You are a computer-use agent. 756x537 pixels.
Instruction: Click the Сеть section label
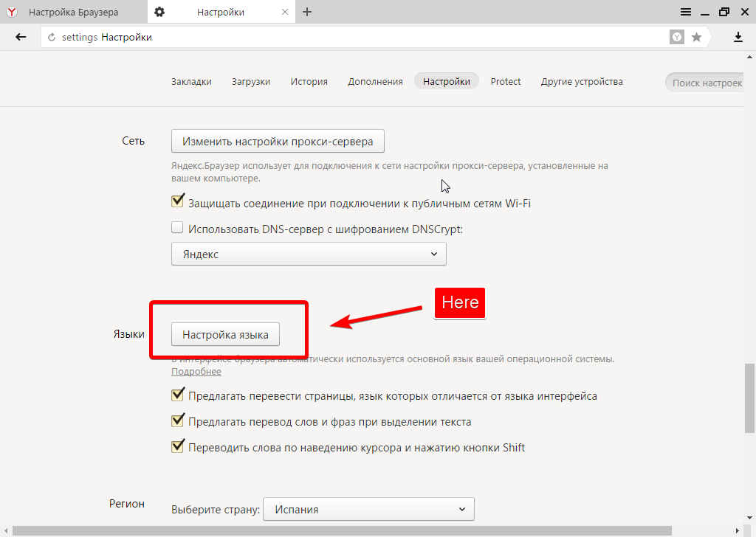(x=133, y=141)
